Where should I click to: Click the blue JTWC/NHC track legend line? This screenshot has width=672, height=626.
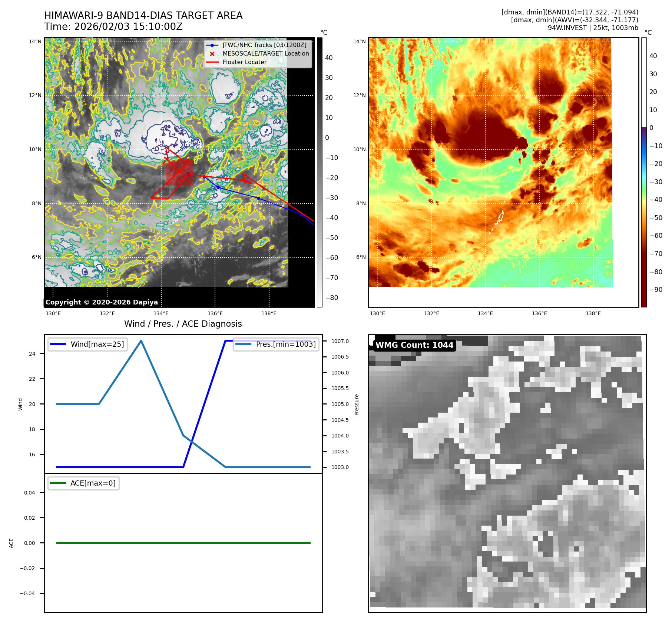click(x=212, y=45)
